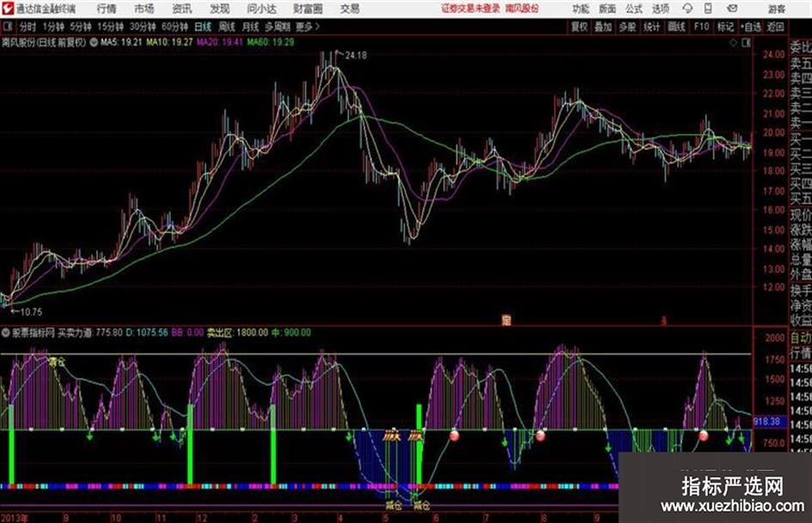The image size is (812, 523).
Task: Click the MA60: 19.29 label
Action: [x=271, y=42]
